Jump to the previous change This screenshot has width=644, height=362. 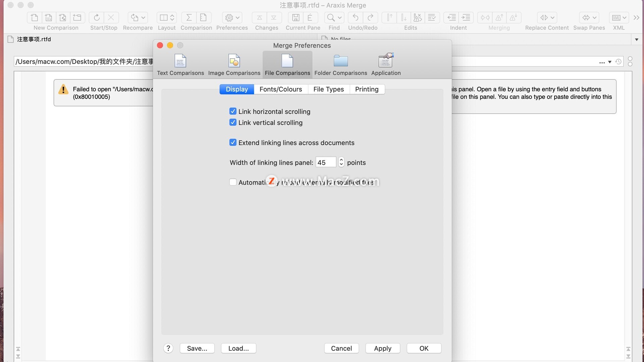point(260,17)
